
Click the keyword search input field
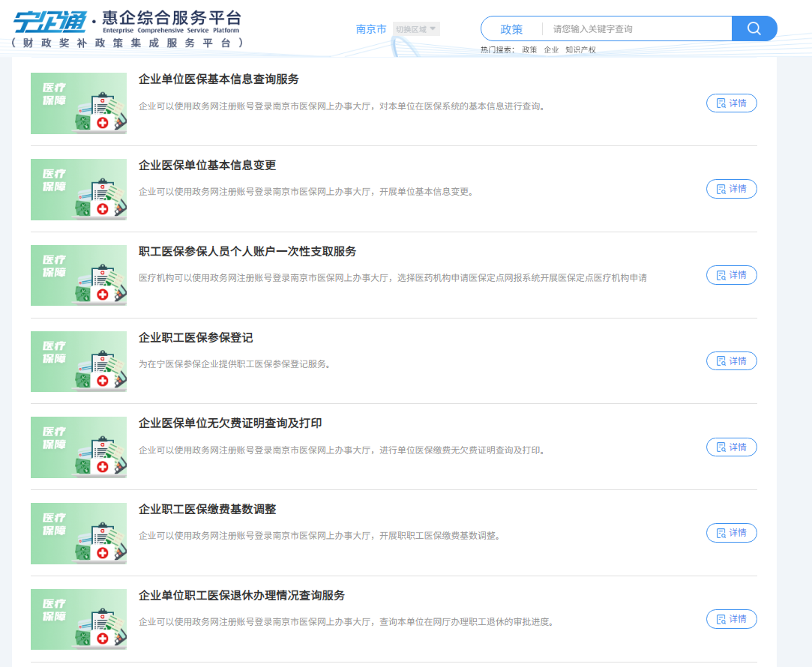[637, 29]
